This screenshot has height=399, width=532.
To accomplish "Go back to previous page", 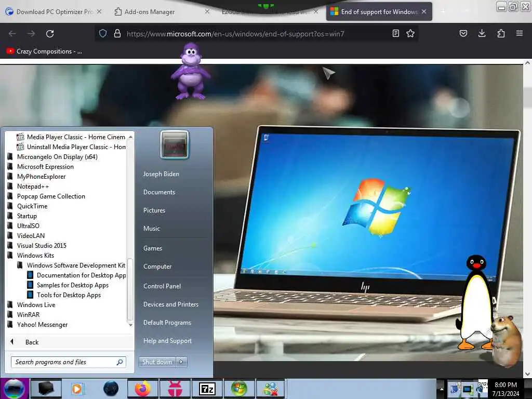I will tap(12, 34).
